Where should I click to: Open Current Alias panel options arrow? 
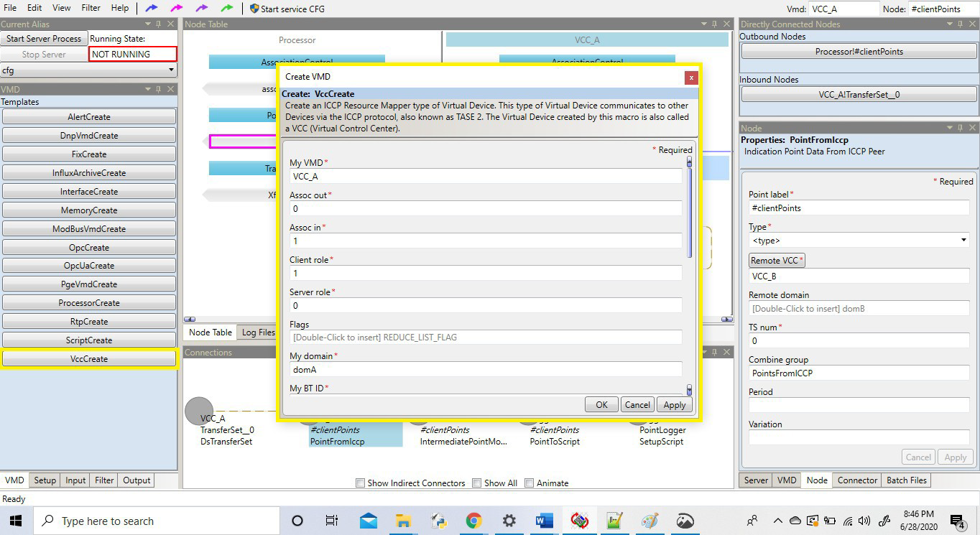[x=147, y=24]
